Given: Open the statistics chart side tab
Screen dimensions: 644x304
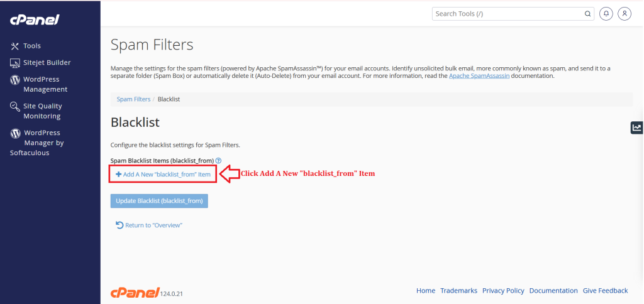Looking at the screenshot, I should tap(637, 128).
